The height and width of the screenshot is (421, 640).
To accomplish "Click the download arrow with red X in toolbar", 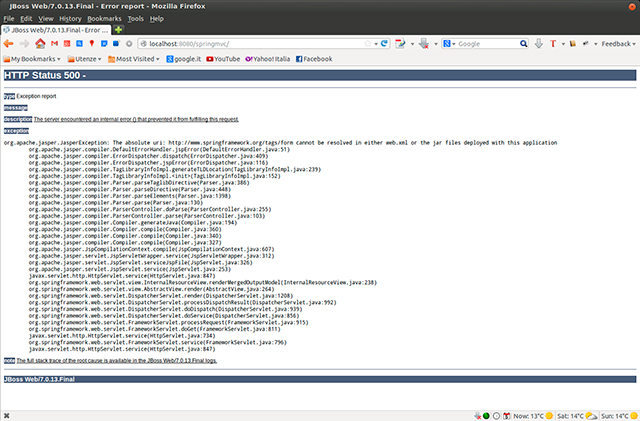I will pyautogui.click(x=424, y=44).
